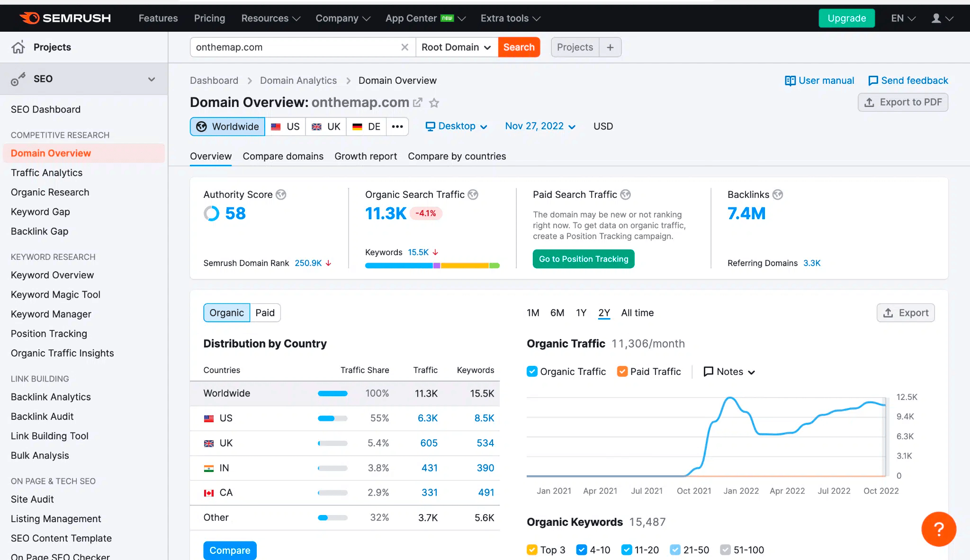This screenshot has height=560, width=970.
Task: Uncheck the Paid Traffic checkbox
Action: [x=622, y=372]
